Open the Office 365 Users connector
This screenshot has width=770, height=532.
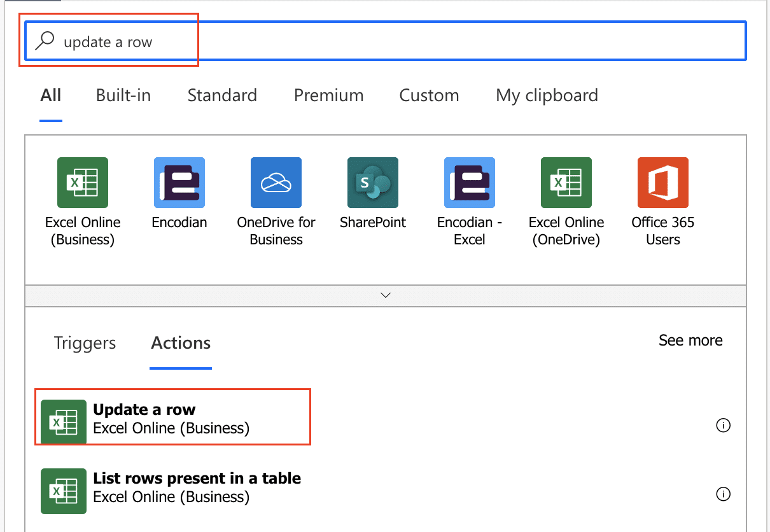(x=663, y=183)
